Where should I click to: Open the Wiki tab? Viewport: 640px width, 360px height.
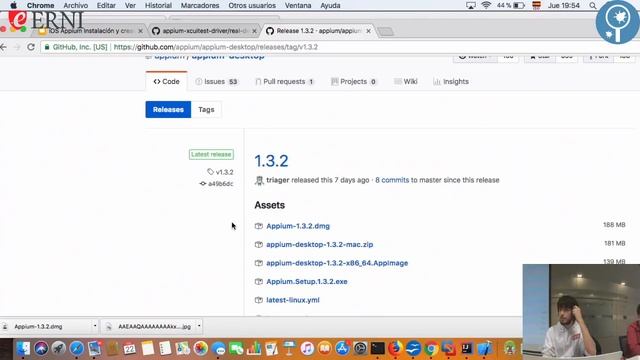(x=406, y=82)
